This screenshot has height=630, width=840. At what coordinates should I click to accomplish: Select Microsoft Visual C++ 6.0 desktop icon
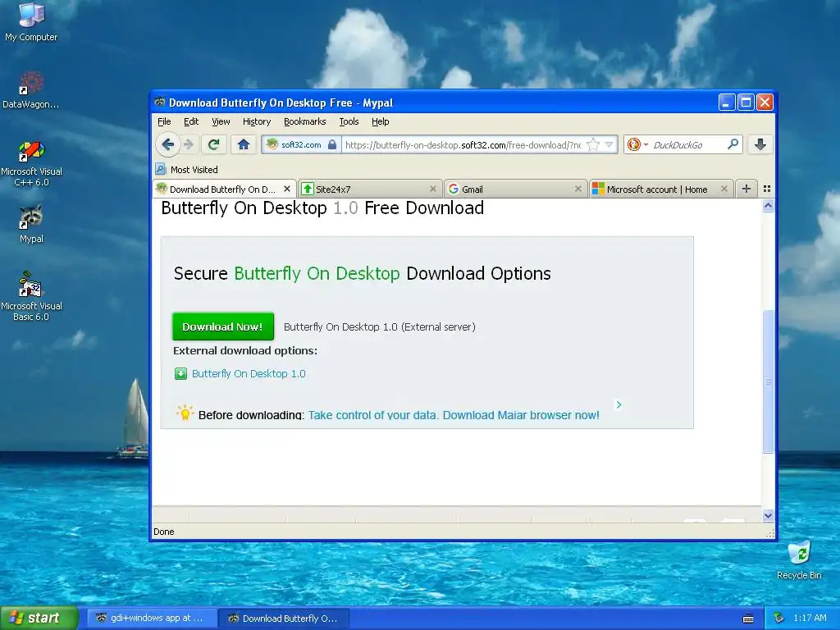[31, 163]
